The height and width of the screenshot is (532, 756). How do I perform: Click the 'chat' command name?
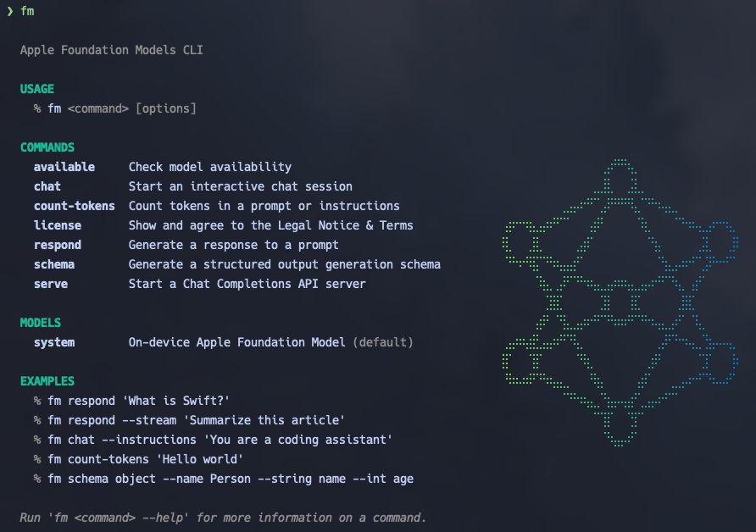click(x=47, y=186)
